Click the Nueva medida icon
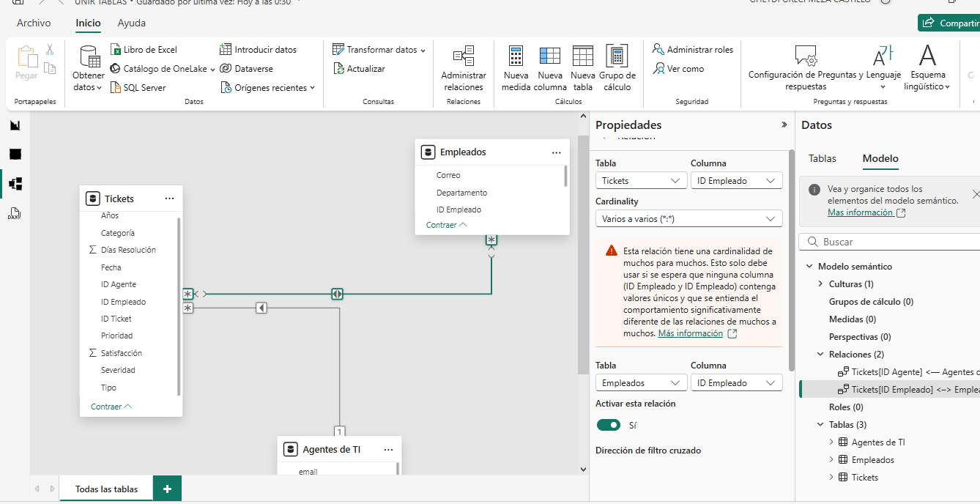This screenshot has width=980, height=504. tap(516, 57)
